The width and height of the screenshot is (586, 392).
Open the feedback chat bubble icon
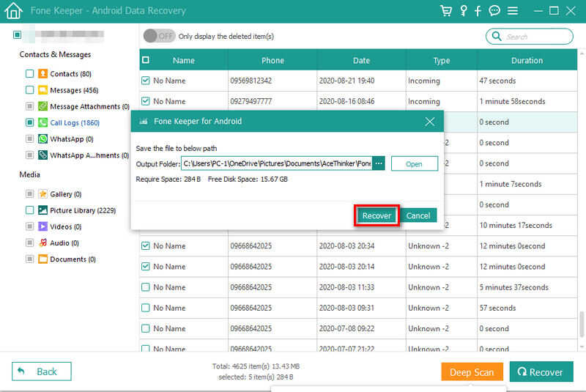tap(494, 10)
